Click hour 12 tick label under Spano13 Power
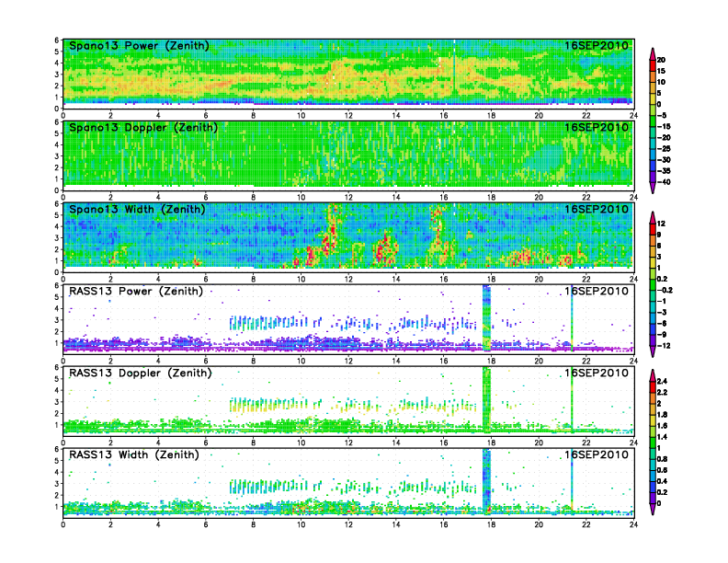The width and height of the screenshot is (728, 563). pos(348,116)
